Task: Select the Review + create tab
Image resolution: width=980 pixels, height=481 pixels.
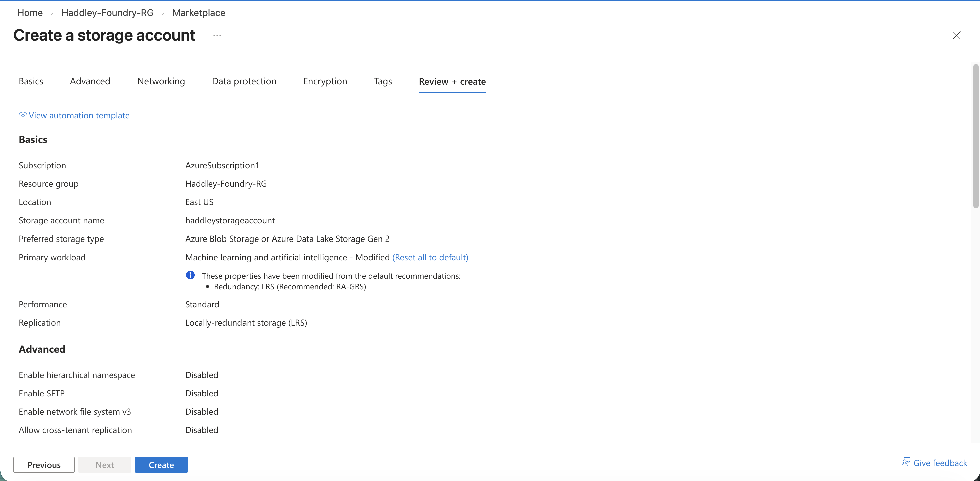Action: click(x=452, y=81)
